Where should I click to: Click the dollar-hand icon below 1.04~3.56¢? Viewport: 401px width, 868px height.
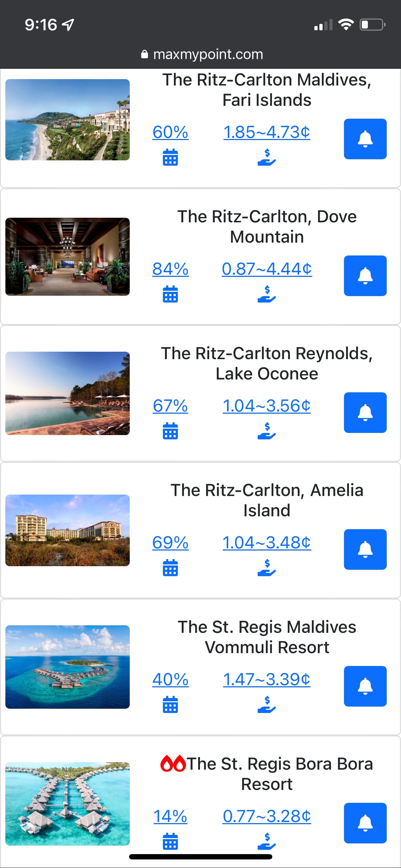click(x=267, y=431)
